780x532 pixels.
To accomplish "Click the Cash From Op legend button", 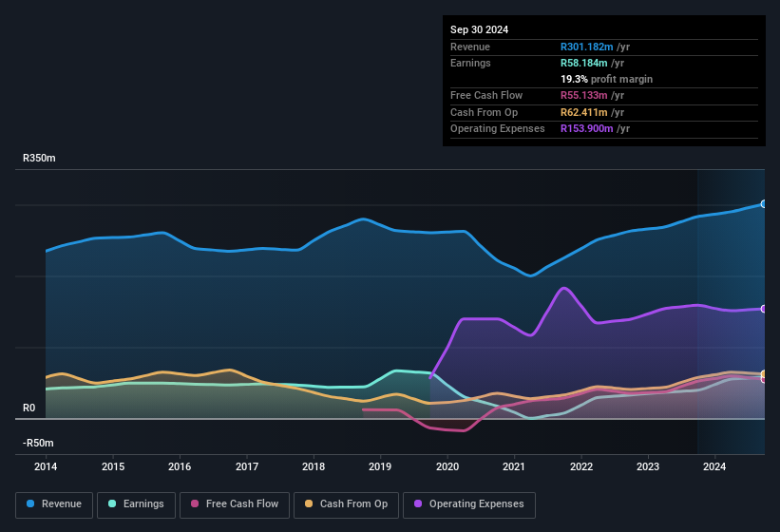I will click(345, 504).
